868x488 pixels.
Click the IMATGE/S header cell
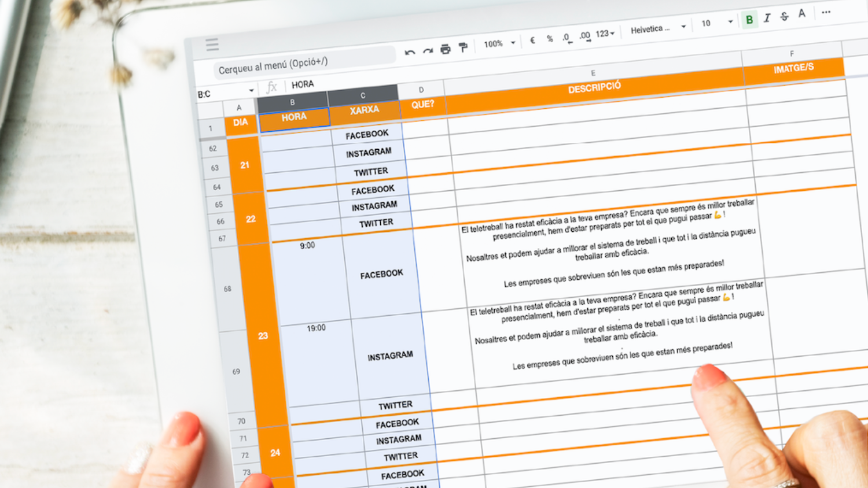pyautogui.click(x=794, y=68)
